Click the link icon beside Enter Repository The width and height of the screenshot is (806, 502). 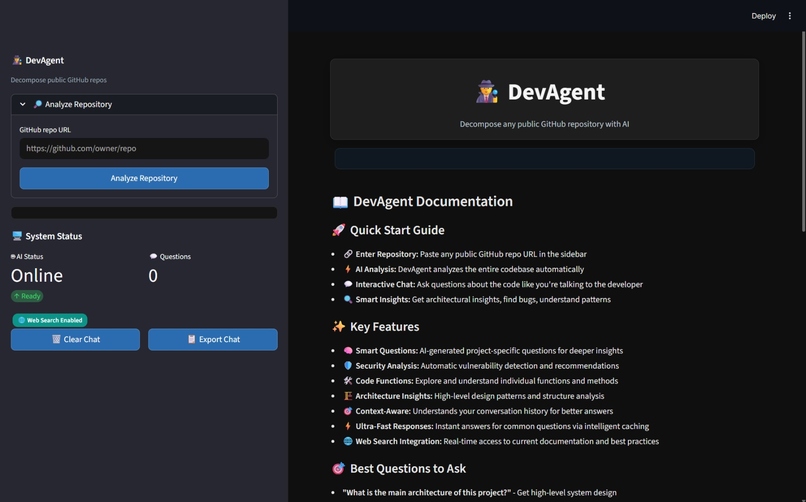[348, 254]
